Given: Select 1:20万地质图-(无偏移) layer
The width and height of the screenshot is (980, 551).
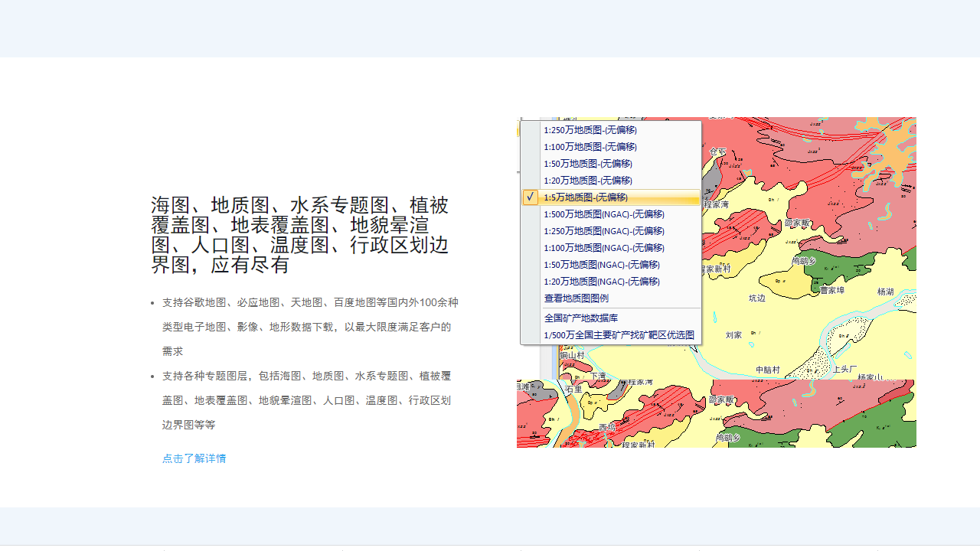Looking at the screenshot, I should (588, 181).
